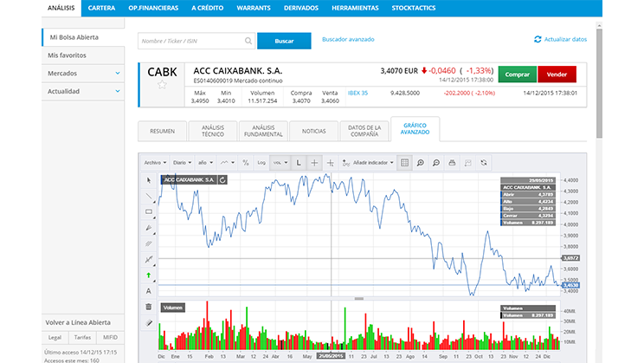Open the STOCKTACTICS top menu

(414, 8)
